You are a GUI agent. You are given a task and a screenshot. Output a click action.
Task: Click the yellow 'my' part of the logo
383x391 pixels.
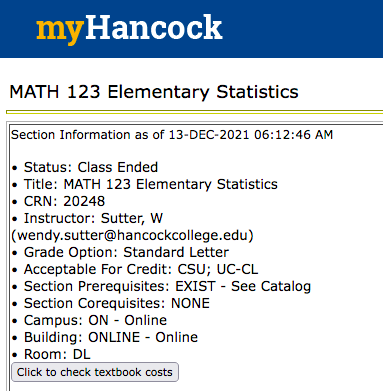point(60,32)
